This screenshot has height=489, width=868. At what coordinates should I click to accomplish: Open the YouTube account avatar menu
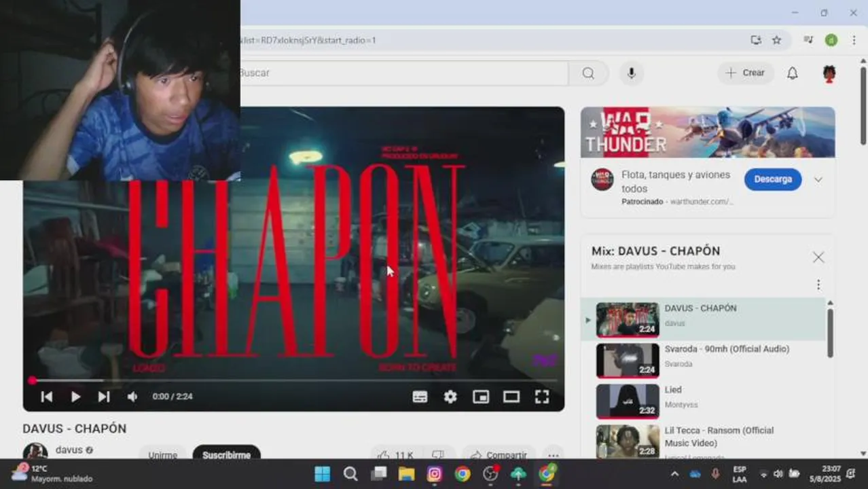[829, 73]
